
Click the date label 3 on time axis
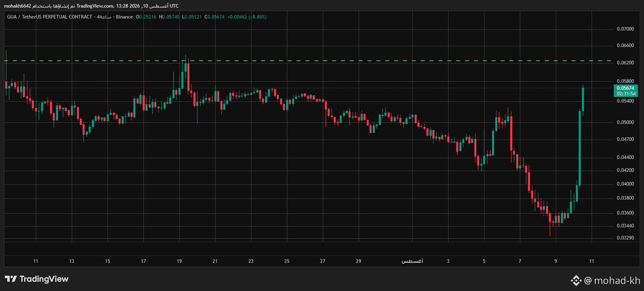pyautogui.click(x=448, y=261)
